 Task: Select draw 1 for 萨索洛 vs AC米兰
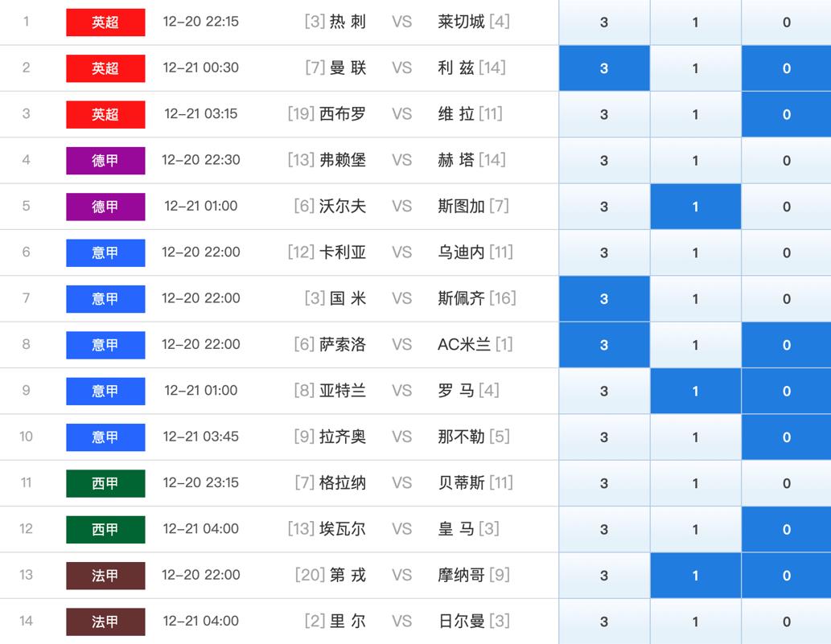pyautogui.click(x=695, y=345)
